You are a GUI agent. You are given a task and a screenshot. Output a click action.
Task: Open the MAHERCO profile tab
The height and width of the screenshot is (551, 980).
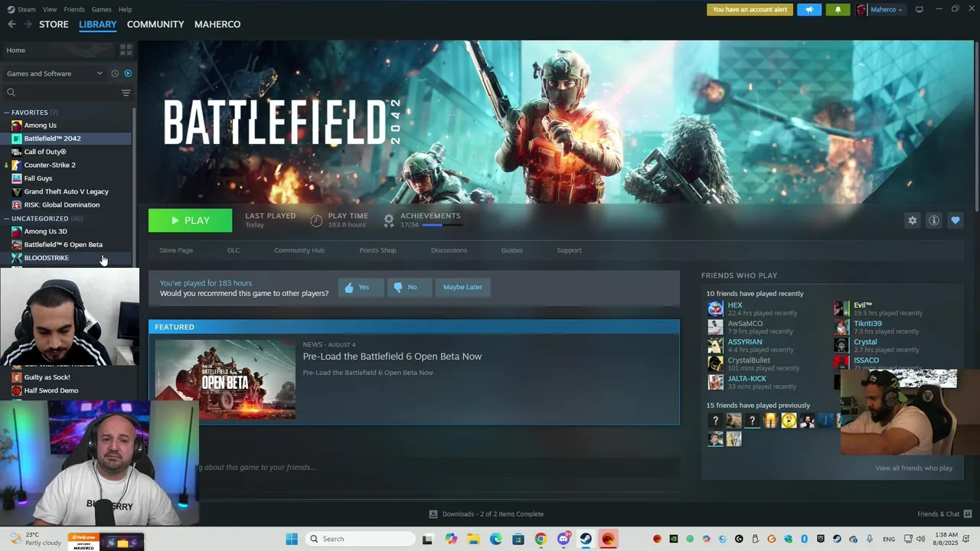(x=217, y=24)
